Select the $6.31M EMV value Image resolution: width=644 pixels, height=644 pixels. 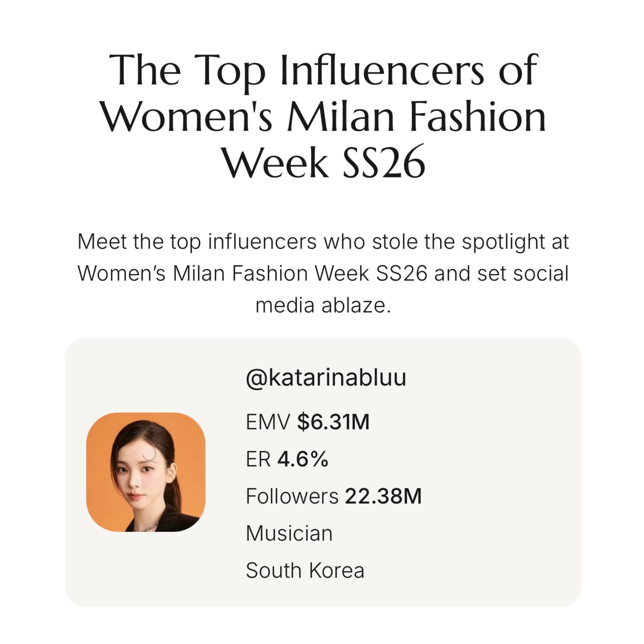pos(333,422)
